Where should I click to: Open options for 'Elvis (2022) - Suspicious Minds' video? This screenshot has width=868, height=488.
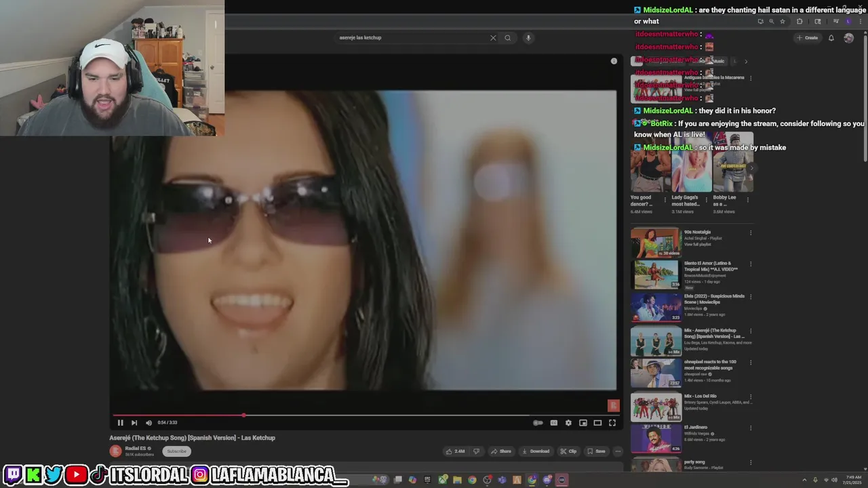pyautogui.click(x=751, y=298)
